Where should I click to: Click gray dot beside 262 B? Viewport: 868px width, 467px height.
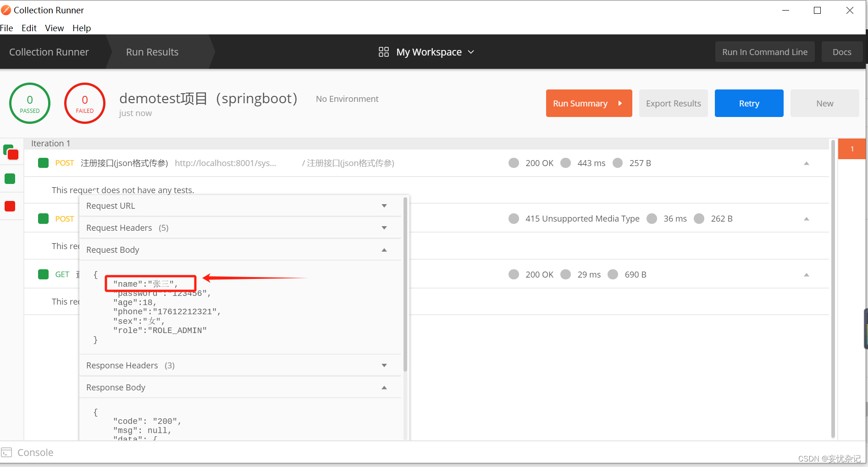[699, 218]
